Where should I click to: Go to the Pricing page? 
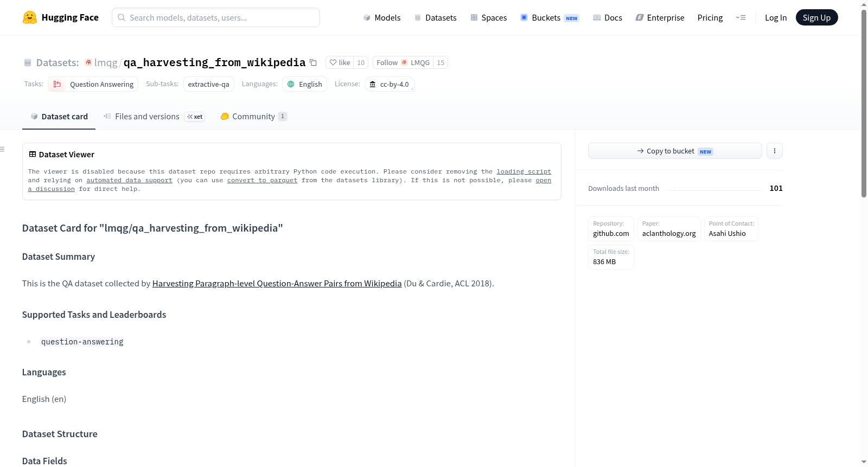(710, 17)
